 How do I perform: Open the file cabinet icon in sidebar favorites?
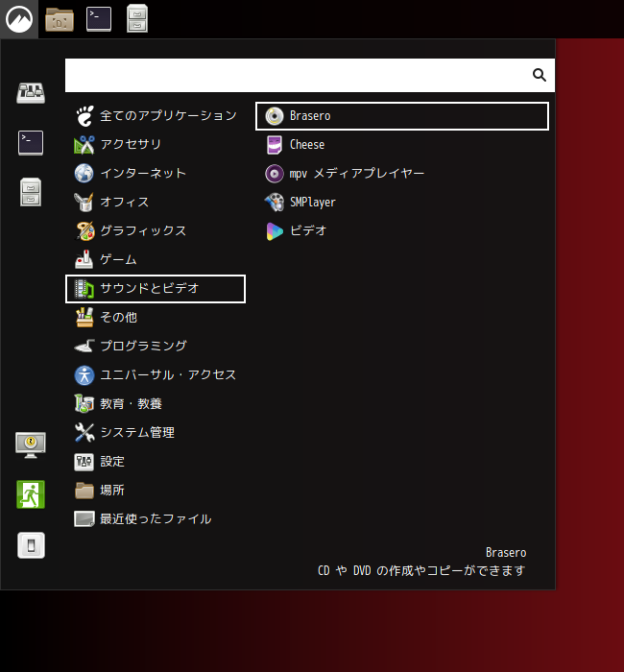(x=31, y=192)
